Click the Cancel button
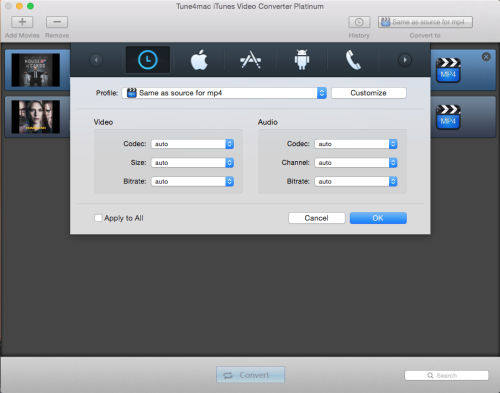Screen dimensions: 500x393 coord(317,218)
